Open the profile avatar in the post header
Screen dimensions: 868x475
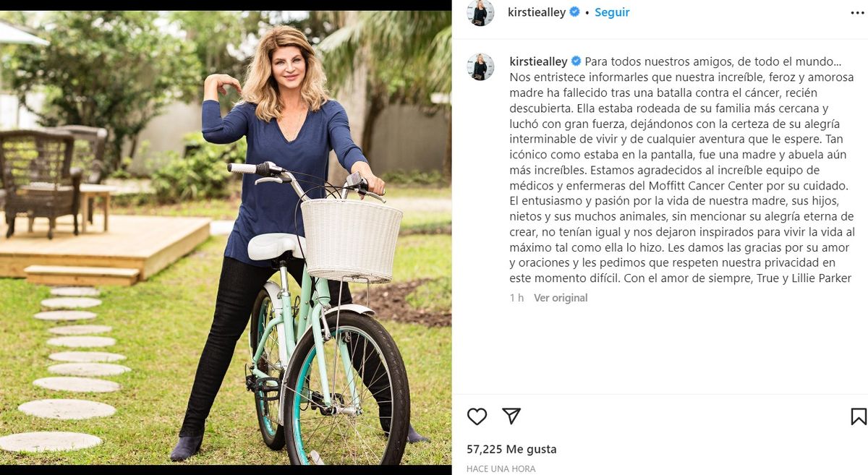coord(480,13)
